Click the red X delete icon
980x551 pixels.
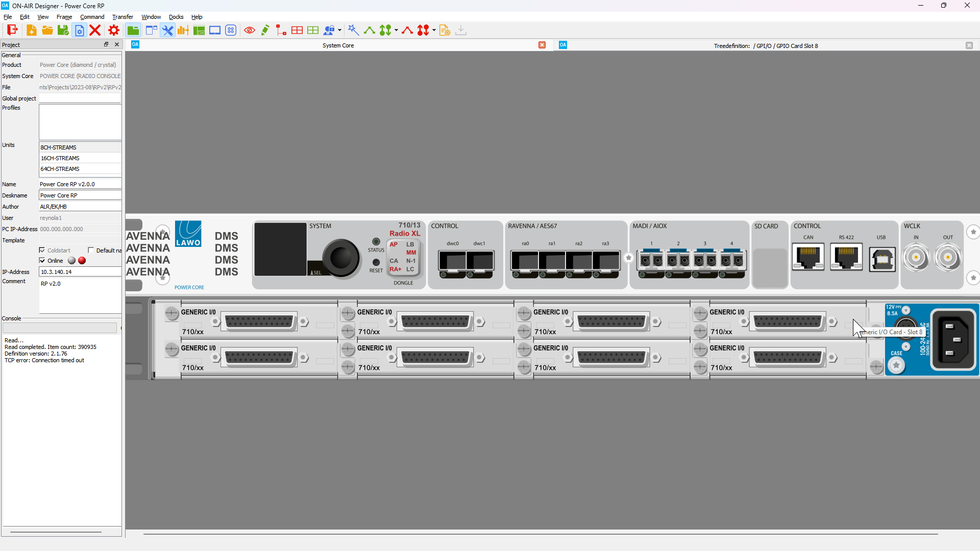(95, 31)
